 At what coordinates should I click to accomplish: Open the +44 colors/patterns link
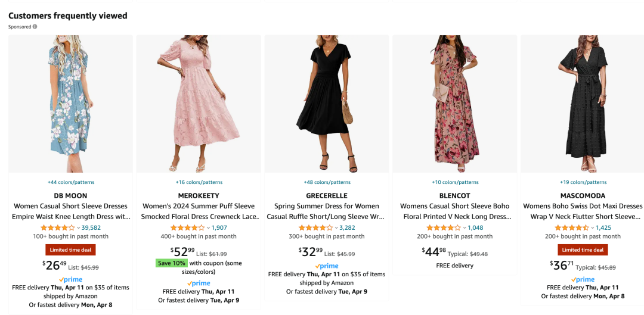pyautogui.click(x=71, y=182)
